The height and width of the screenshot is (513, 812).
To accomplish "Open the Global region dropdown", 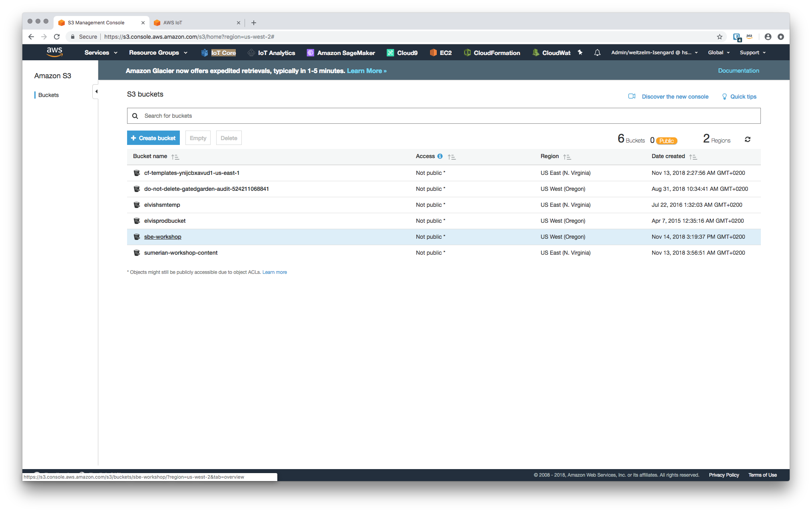I will tap(718, 53).
